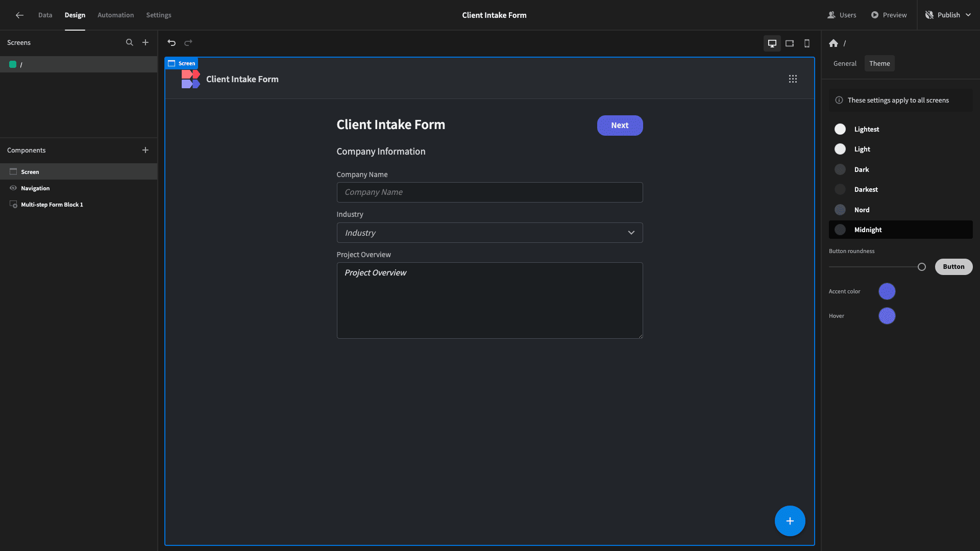Select Multi-step Form Block 1 component
The image size is (980, 551).
[x=79, y=205]
